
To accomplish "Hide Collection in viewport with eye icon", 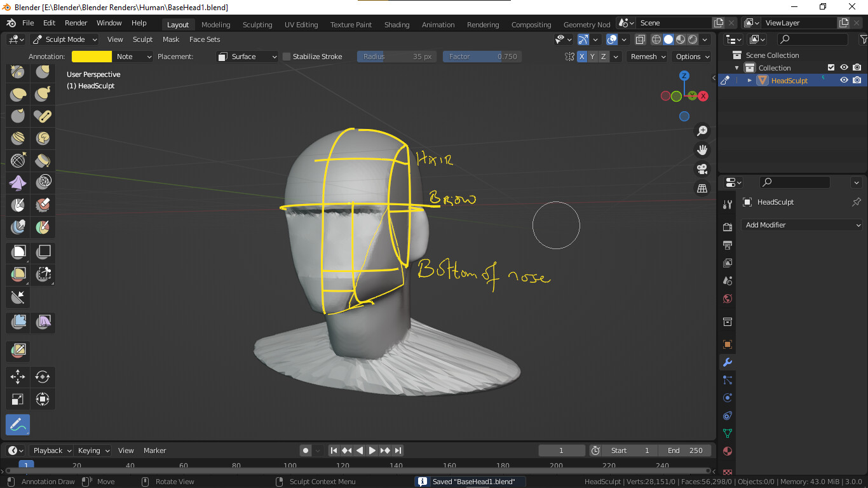I will click(x=844, y=67).
